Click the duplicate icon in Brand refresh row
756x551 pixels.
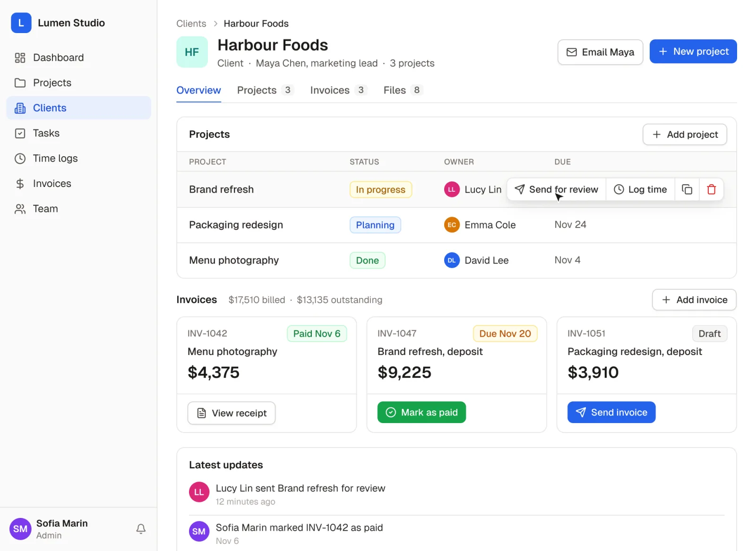click(x=687, y=189)
